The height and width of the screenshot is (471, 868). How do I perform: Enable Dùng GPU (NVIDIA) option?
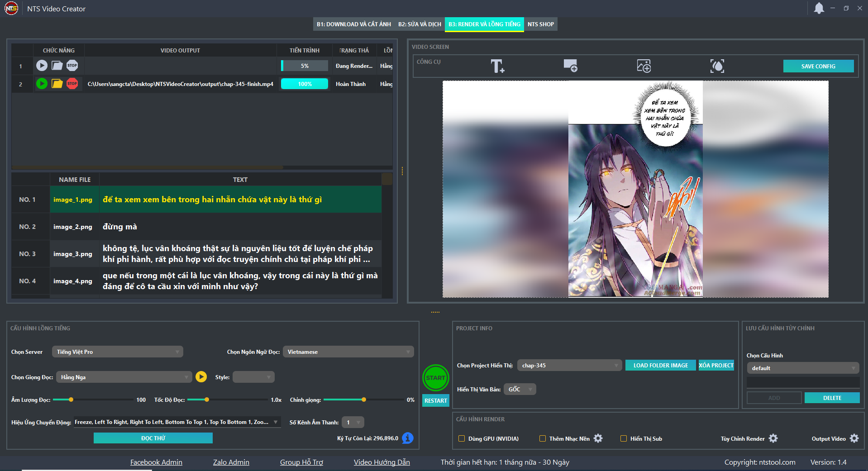coord(462,438)
